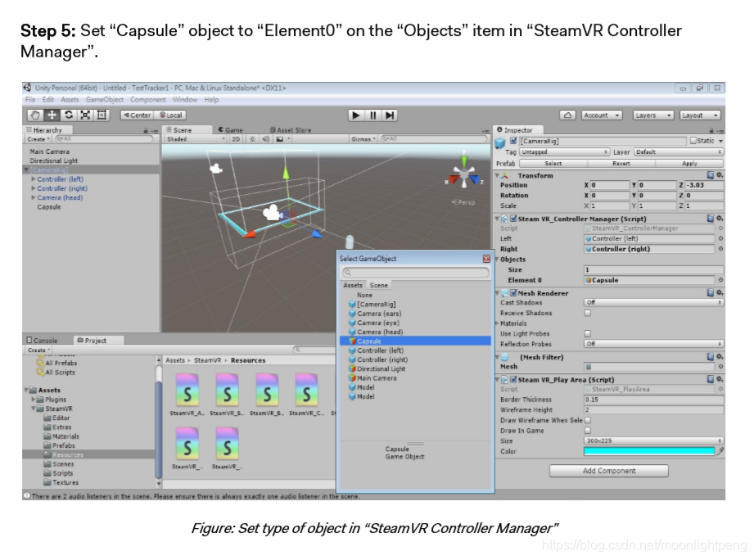Screen dimensions: 754x560
Task: Select the Move tool in toolbar
Action: 52,115
